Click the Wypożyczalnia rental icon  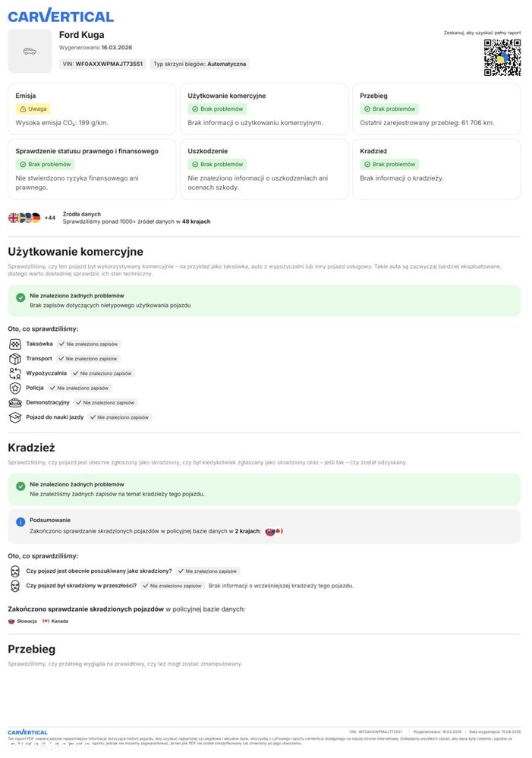tap(15, 373)
